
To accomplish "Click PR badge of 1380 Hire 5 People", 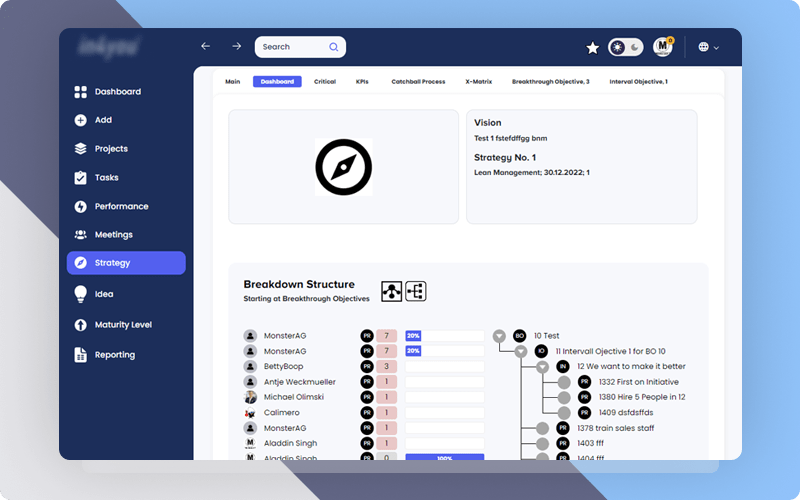I will (x=584, y=397).
